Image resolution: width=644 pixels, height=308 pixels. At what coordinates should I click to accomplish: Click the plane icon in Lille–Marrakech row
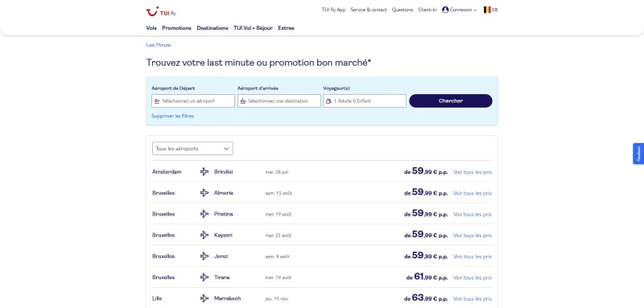(x=204, y=298)
